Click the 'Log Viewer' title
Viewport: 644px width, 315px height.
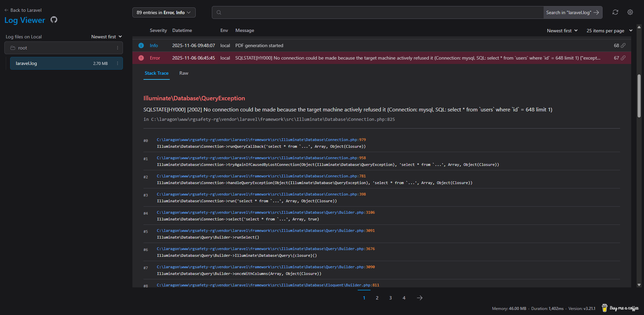(25, 20)
